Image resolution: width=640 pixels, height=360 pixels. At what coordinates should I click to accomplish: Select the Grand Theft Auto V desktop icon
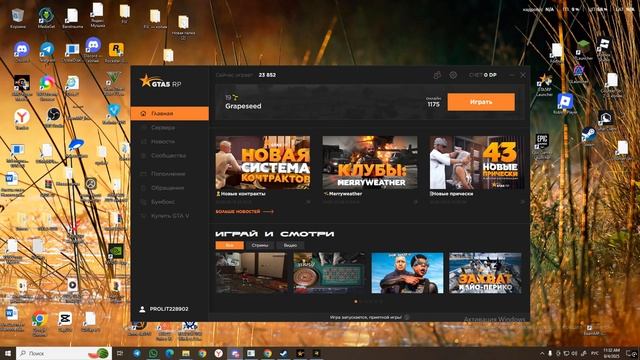pos(114,83)
